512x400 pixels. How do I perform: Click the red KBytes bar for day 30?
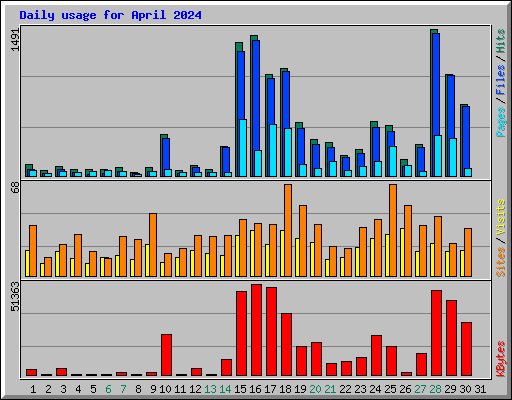click(x=467, y=349)
